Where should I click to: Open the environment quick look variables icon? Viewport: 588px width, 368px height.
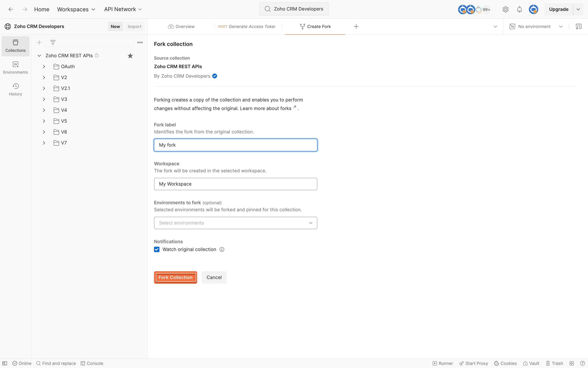pyautogui.click(x=578, y=26)
